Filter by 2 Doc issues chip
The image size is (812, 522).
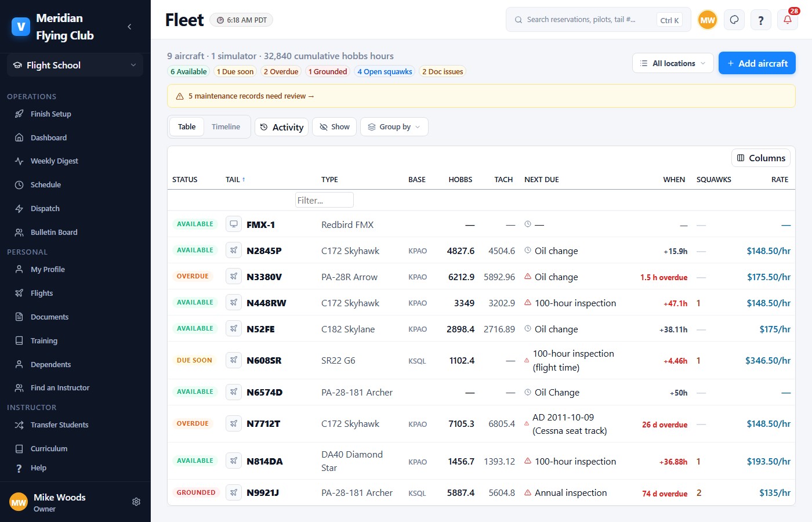point(443,72)
